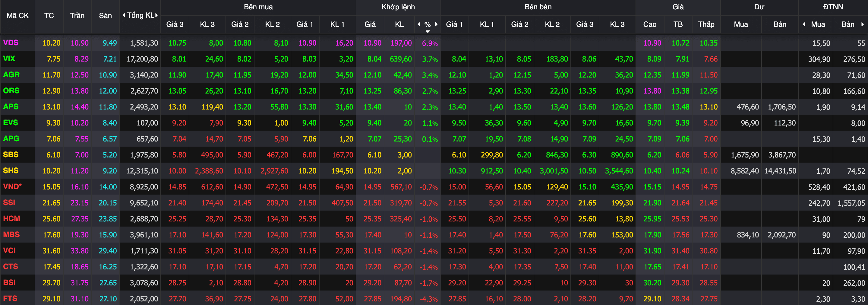Click APS Dư Bán value 1,706,50
The width and height of the screenshot is (868, 305).
(x=782, y=107)
